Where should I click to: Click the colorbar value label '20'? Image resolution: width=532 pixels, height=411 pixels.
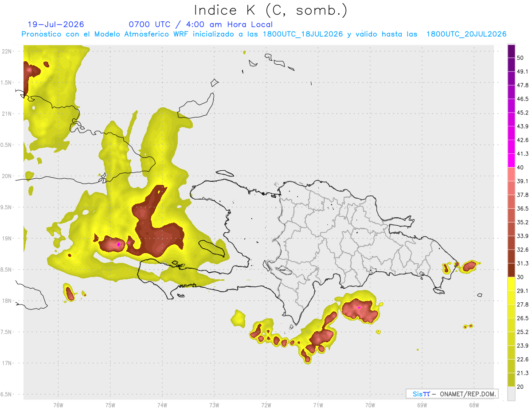pyautogui.click(x=521, y=387)
